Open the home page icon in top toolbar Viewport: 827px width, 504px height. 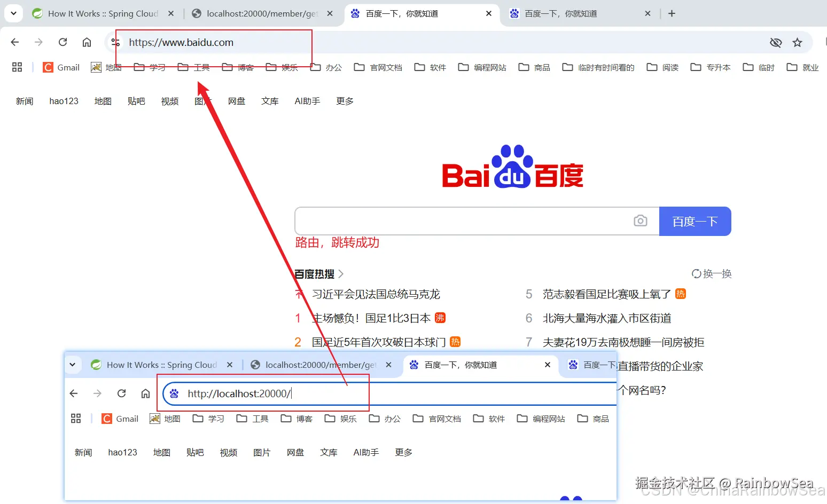pos(87,42)
